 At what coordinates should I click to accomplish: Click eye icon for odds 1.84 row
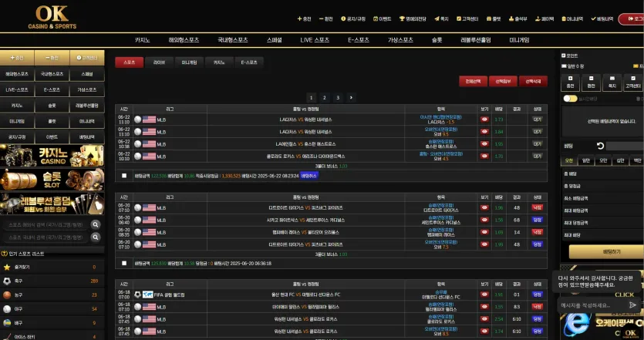(484, 132)
